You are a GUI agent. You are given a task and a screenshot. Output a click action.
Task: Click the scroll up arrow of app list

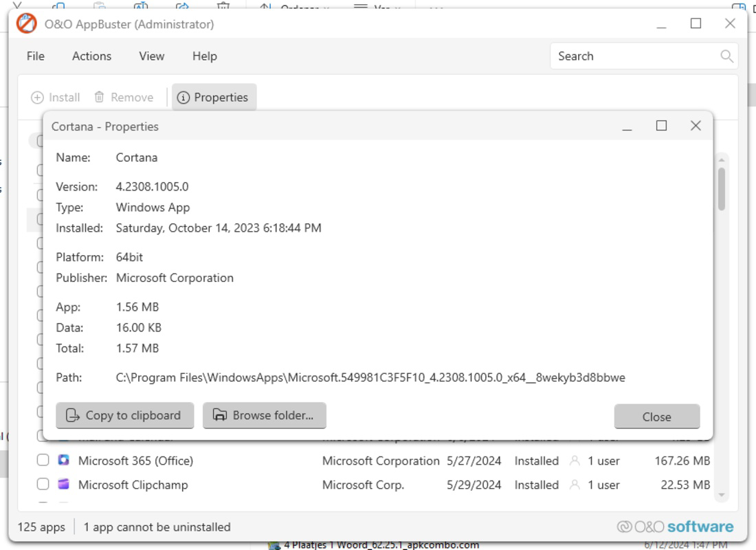pos(721,160)
